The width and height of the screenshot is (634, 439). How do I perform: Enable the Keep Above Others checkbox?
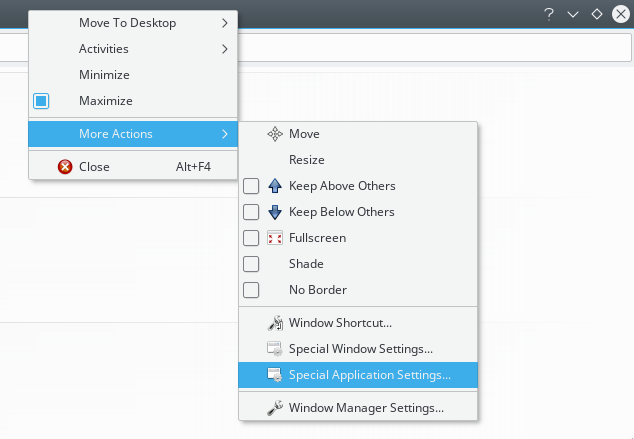[251, 186]
